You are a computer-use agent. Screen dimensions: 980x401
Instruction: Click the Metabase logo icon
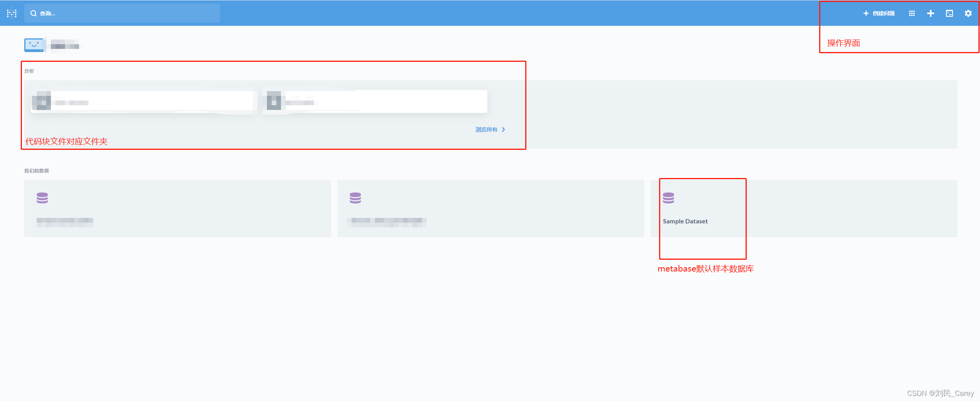pos(12,13)
